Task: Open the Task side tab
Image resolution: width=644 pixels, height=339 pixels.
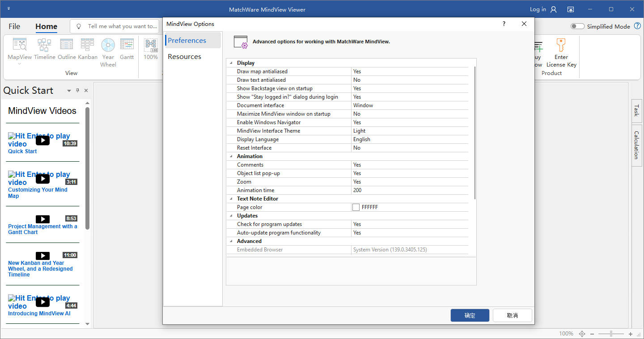Action: point(636,111)
